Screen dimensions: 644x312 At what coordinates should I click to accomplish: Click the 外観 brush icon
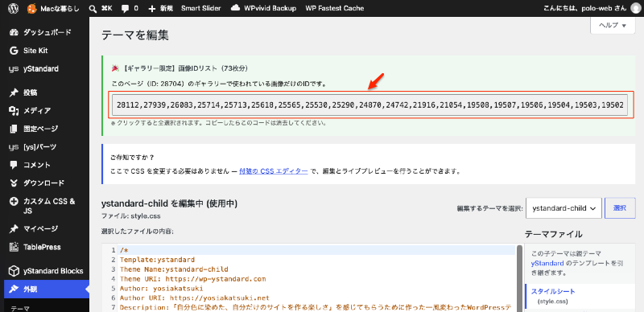click(14, 289)
